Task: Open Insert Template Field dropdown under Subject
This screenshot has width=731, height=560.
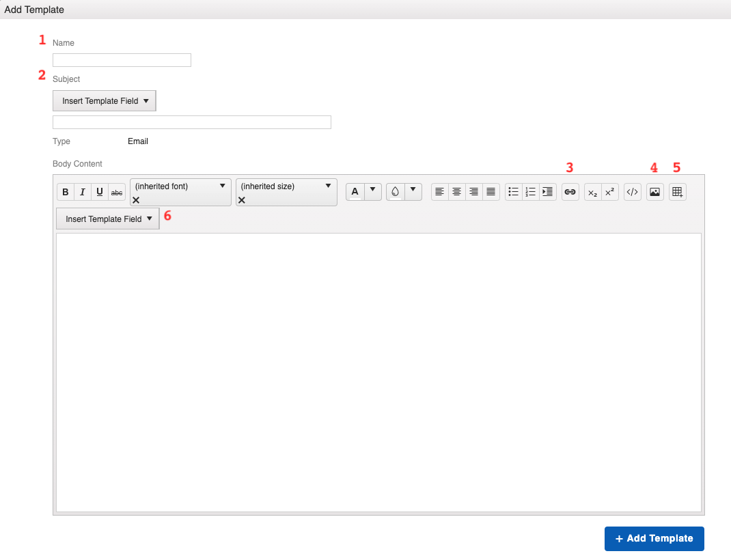Action: (105, 101)
